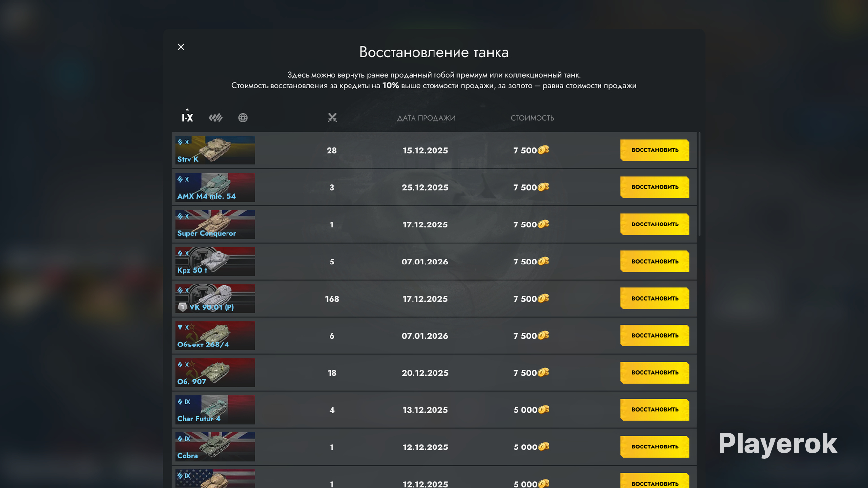Sort by tank type chevrons icon

coord(215,118)
